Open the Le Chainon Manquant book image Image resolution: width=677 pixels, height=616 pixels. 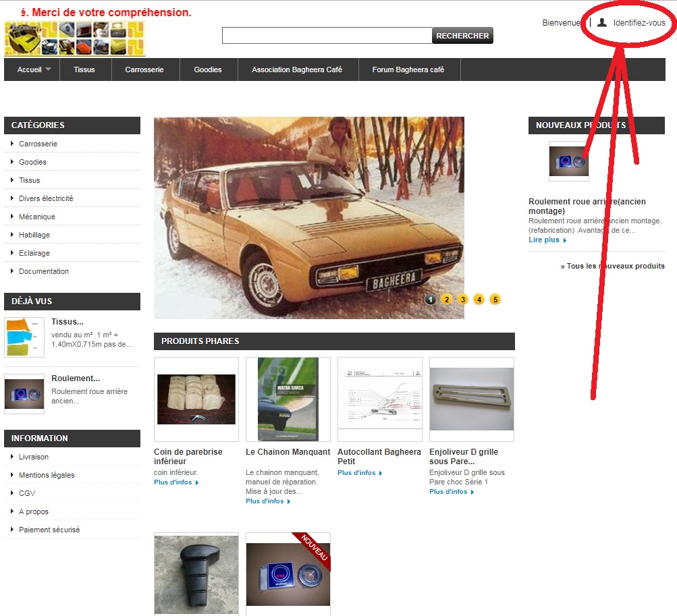[288, 399]
